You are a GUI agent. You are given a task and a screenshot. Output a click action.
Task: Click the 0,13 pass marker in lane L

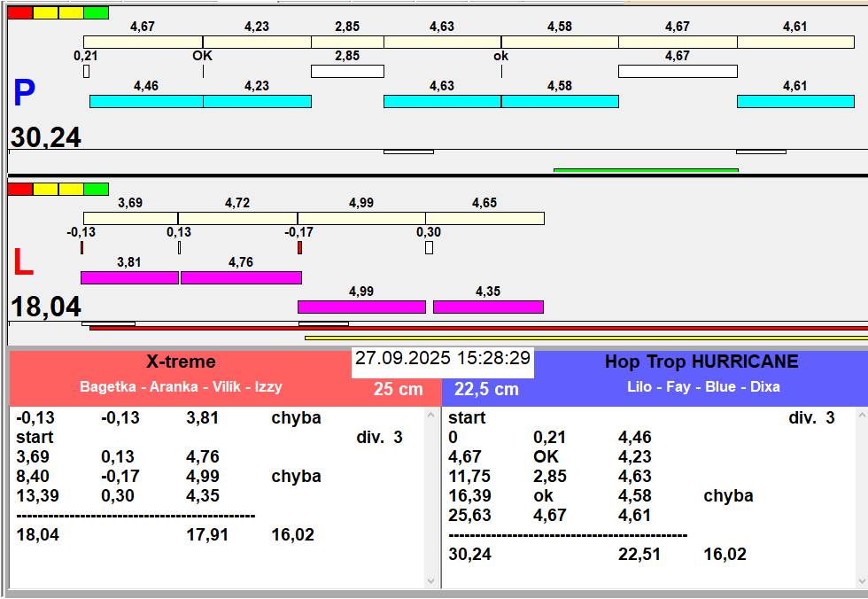(179, 247)
